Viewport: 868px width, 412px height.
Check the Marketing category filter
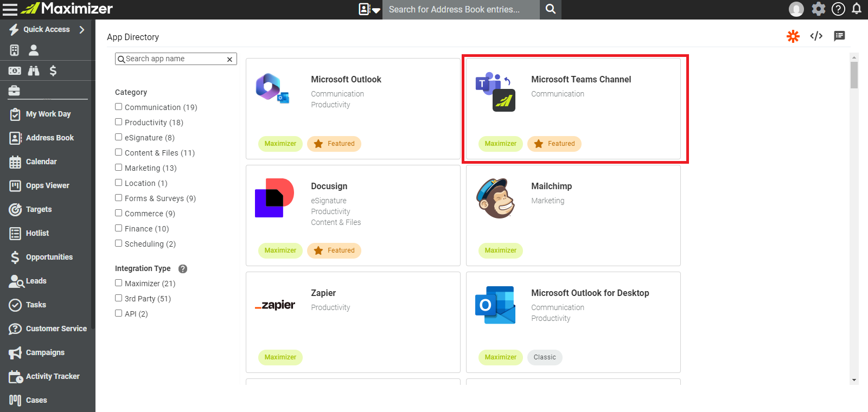pyautogui.click(x=118, y=168)
